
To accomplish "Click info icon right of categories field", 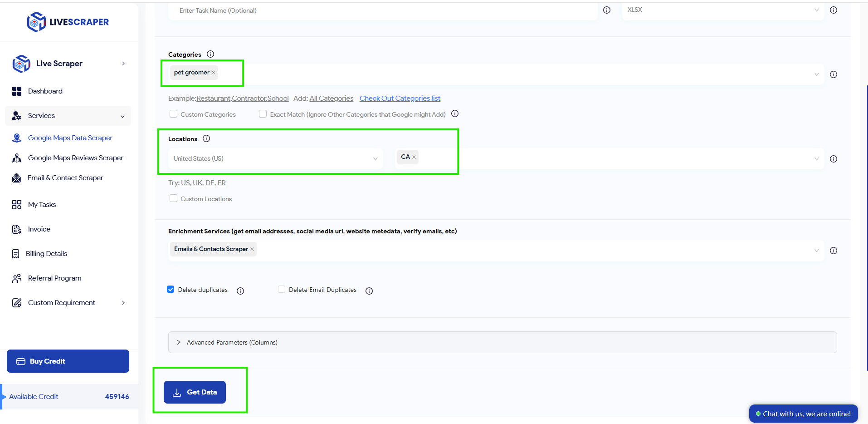I will [x=834, y=74].
